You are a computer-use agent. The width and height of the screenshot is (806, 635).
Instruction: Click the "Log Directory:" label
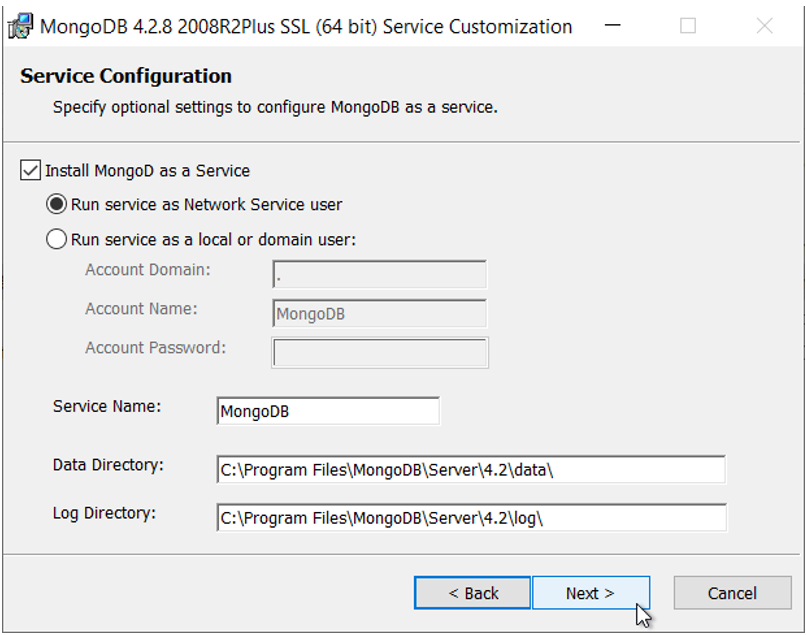click(104, 514)
